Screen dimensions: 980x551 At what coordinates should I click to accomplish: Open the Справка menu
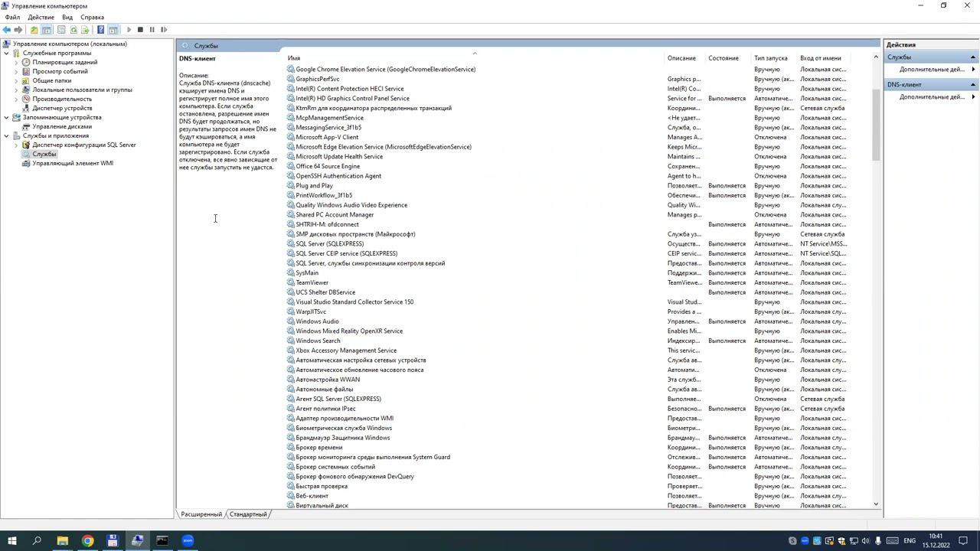[92, 17]
